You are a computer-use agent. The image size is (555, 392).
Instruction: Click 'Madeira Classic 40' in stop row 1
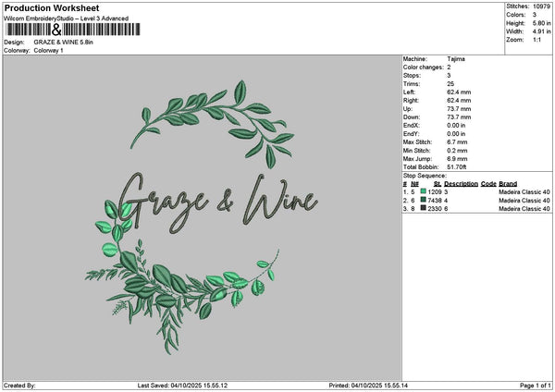click(x=524, y=192)
